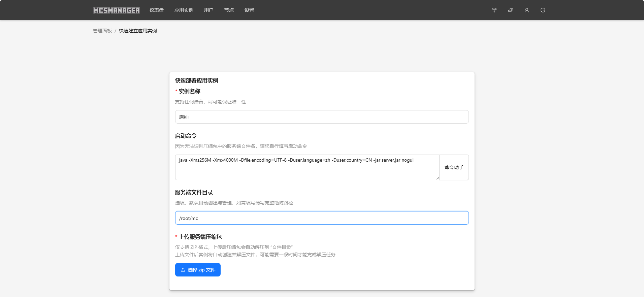Focus the 服务端文件目录 path input
644x297 pixels.
tap(322, 218)
